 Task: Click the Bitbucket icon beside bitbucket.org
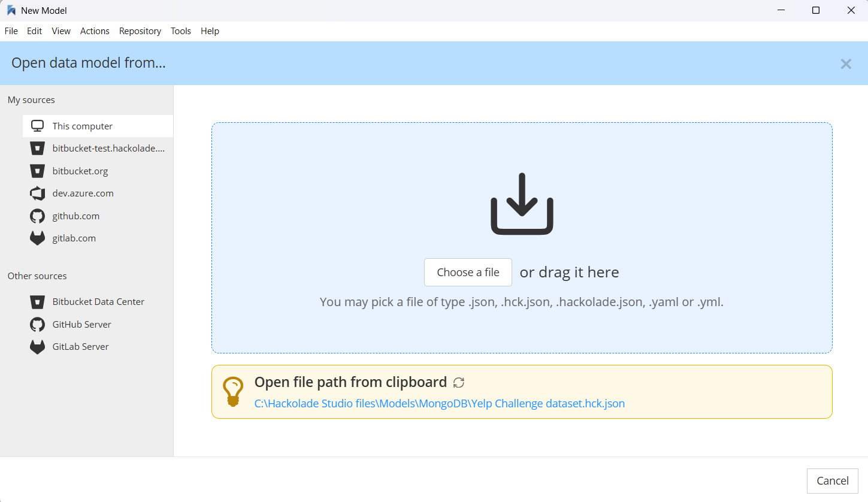(x=37, y=171)
